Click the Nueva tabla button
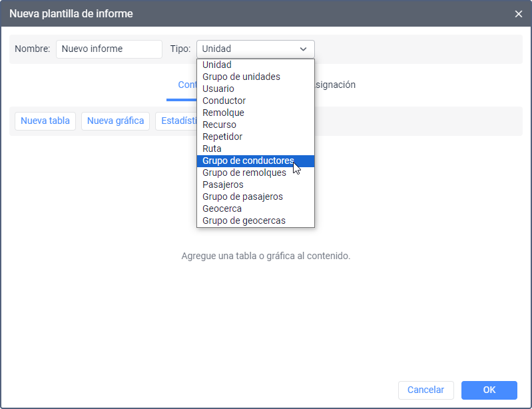 pyautogui.click(x=45, y=121)
